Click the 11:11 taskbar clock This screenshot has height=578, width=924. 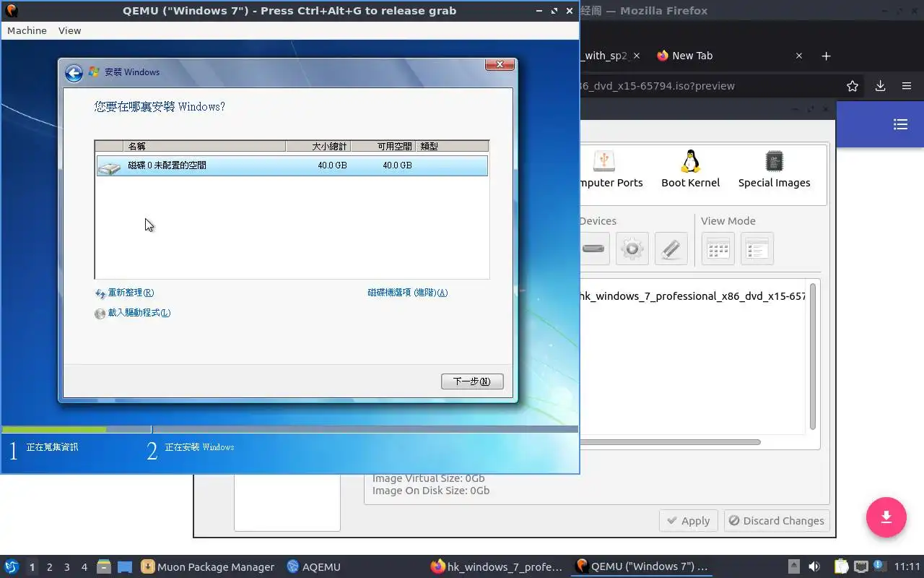point(907,566)
